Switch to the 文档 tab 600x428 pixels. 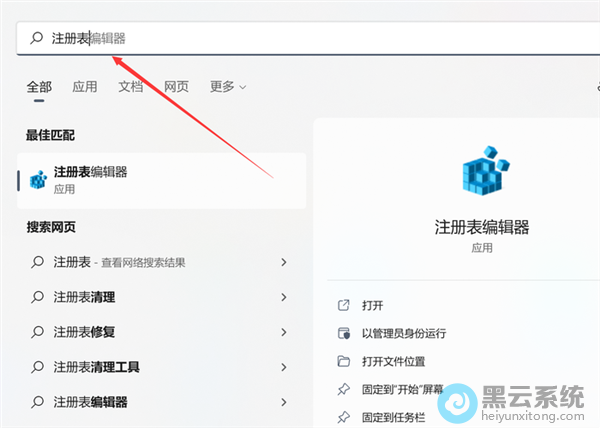(131, 87)
